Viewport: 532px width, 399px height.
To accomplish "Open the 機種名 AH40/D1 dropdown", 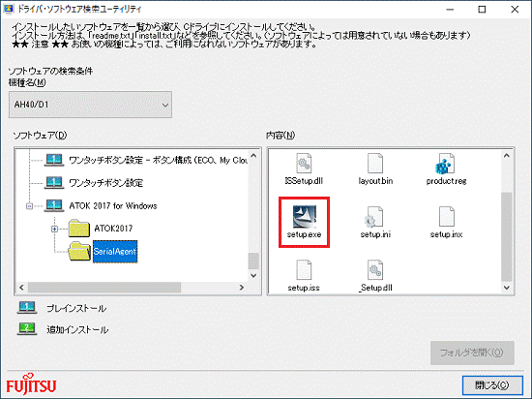I will pos(90,105).
